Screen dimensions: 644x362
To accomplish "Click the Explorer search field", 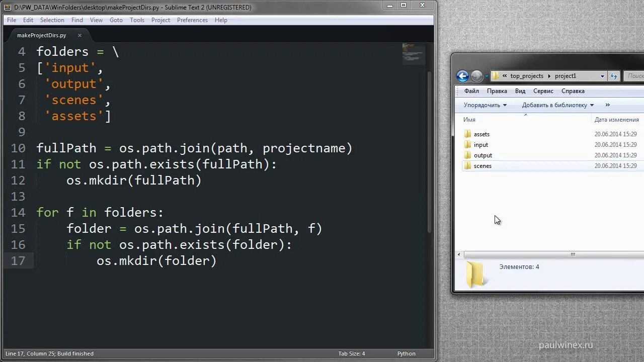I will 634,76.
